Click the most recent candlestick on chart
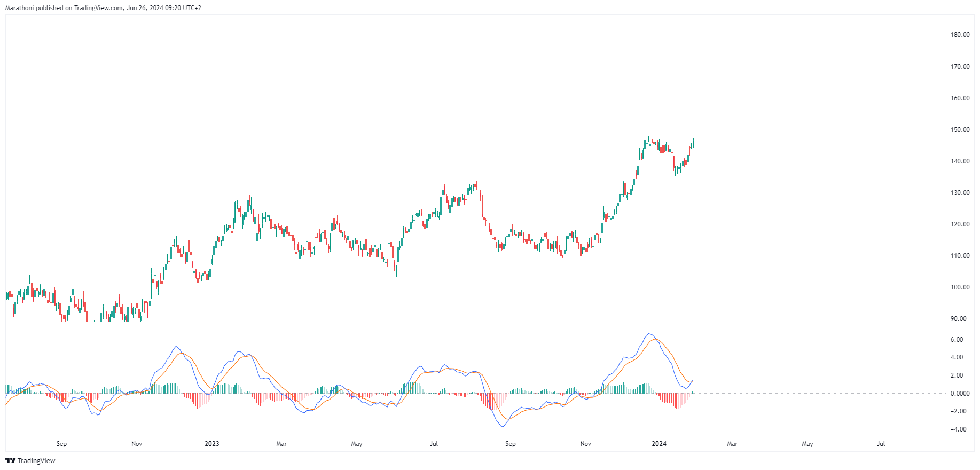 [x=693, y=143]
